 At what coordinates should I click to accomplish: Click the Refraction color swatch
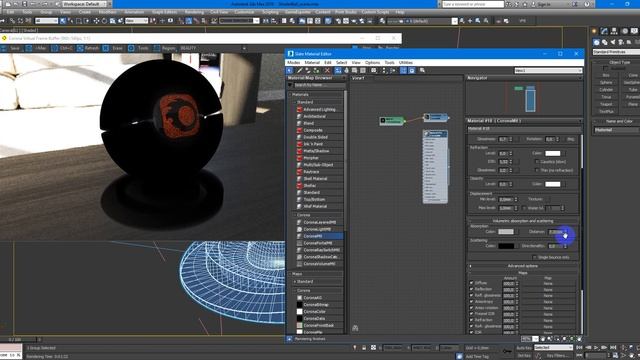[x=553, y=153]
